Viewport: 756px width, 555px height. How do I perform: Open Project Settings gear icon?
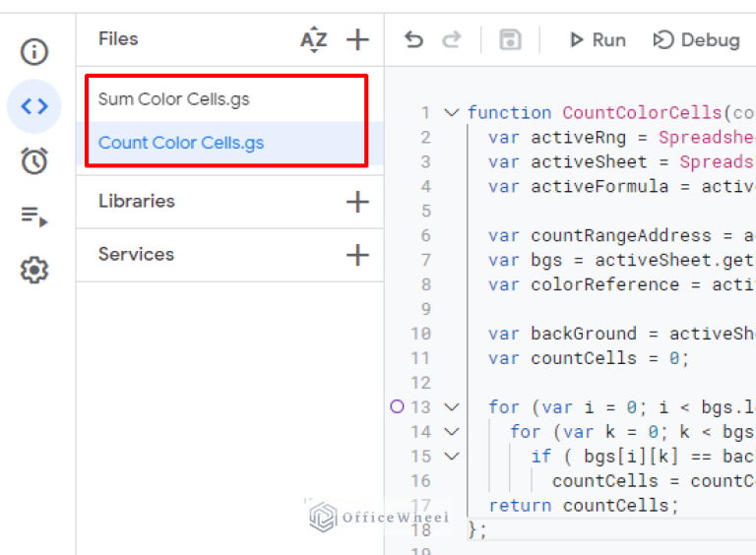tap(34, 270)
